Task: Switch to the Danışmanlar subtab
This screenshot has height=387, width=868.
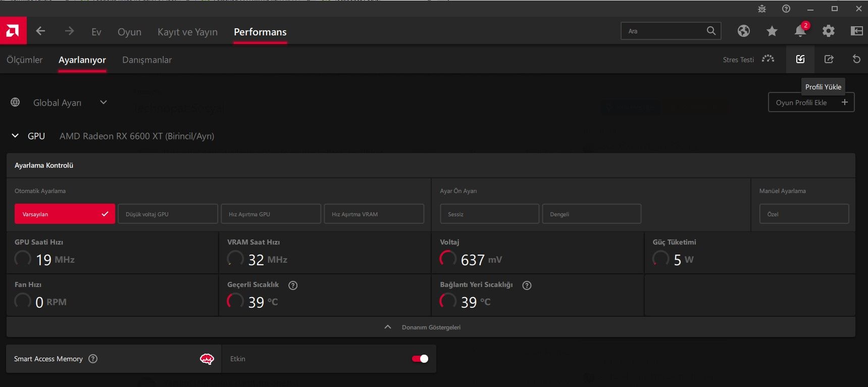Action: click(x=147, y=60)
